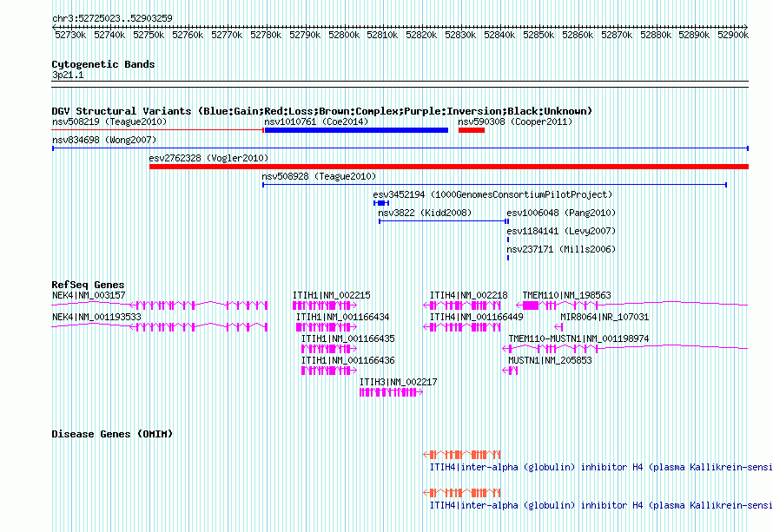The image size is (773, 532).
Task: Select the esv3452194 1000GenomesConsortiumPilotProject label
Action: (492, 194)
